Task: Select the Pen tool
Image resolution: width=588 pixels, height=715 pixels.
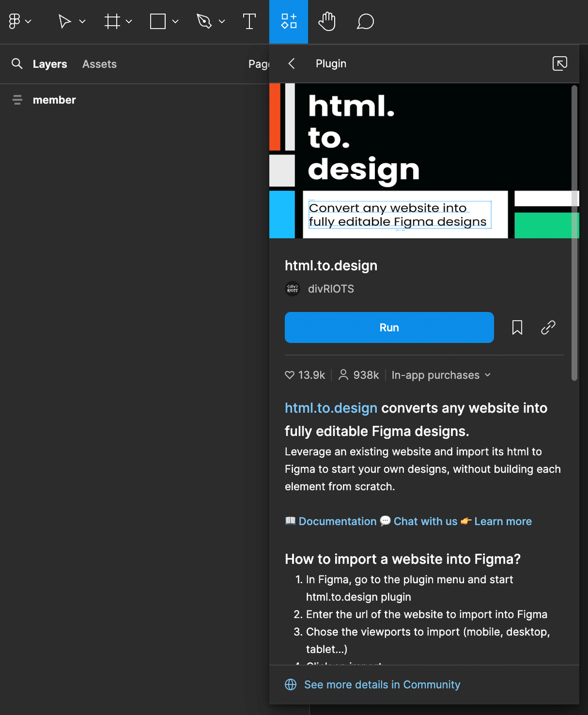Action: click(204, 22)
